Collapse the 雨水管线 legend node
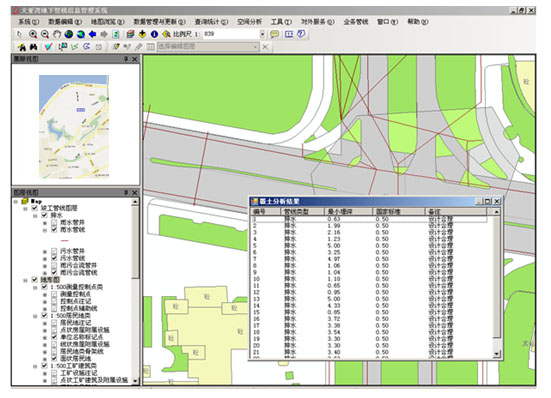This screenshot has height=398, width=551. coord(45,230)
